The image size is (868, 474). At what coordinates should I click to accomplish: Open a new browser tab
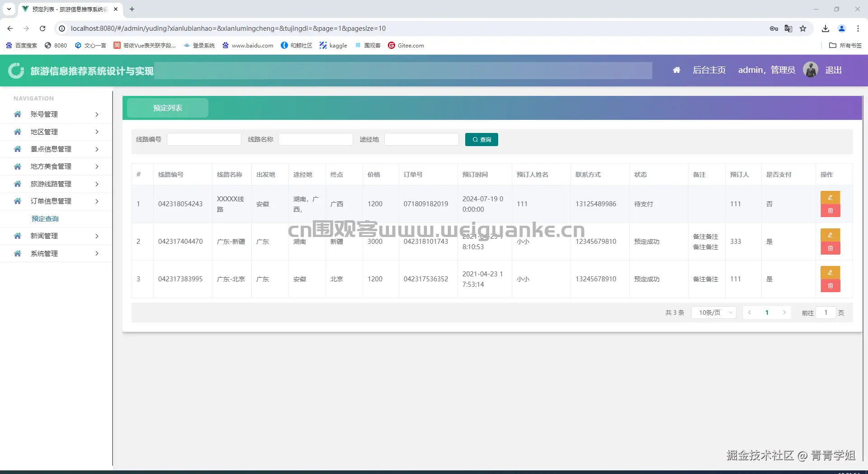coord(132,9)
